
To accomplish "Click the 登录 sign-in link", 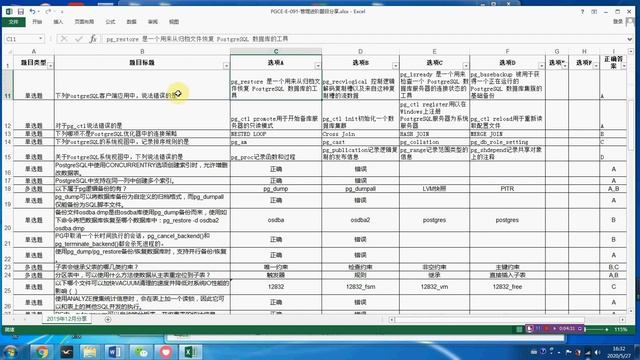I will coord(618,22).
